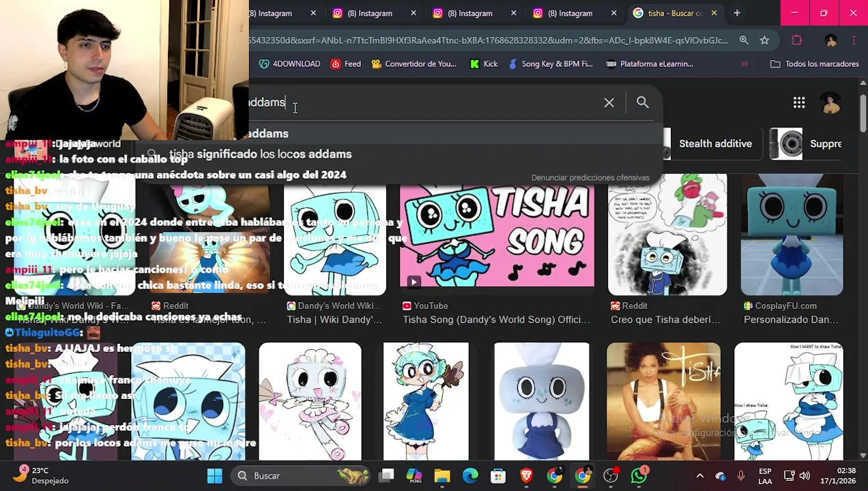The width and height of the screenshot is (868, 491).
Task: Open WhatsApp from taskbar
Action: 639,476
